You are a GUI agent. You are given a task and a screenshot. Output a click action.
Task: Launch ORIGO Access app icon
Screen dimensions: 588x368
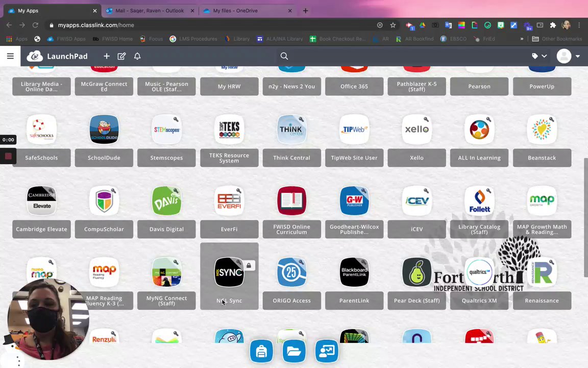pos(291,272)
